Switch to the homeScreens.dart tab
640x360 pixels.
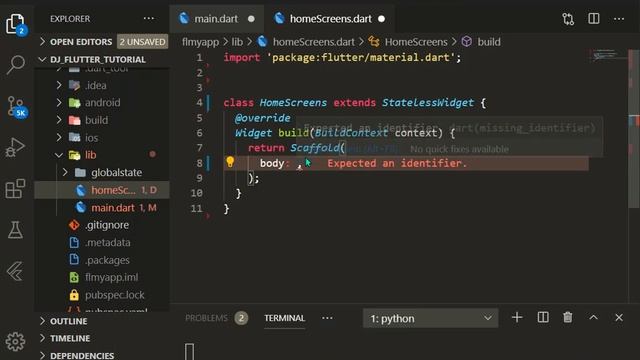330,19
